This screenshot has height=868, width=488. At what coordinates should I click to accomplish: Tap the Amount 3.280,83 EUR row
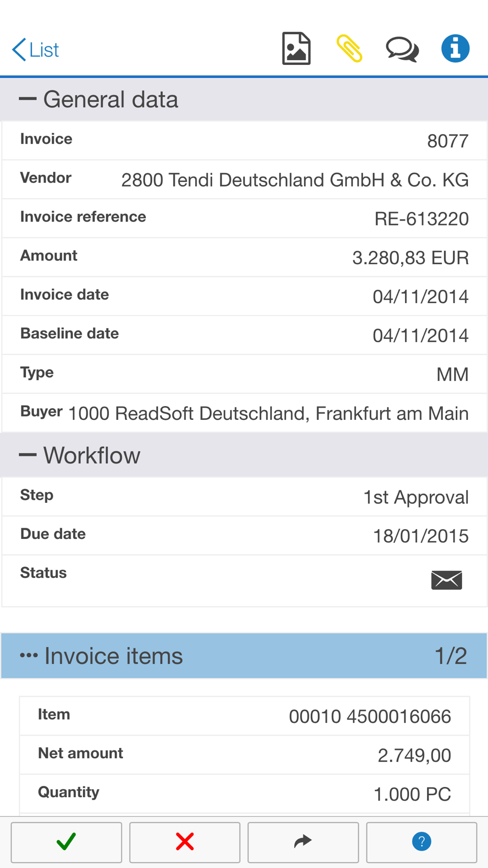(x=244, y=257)
